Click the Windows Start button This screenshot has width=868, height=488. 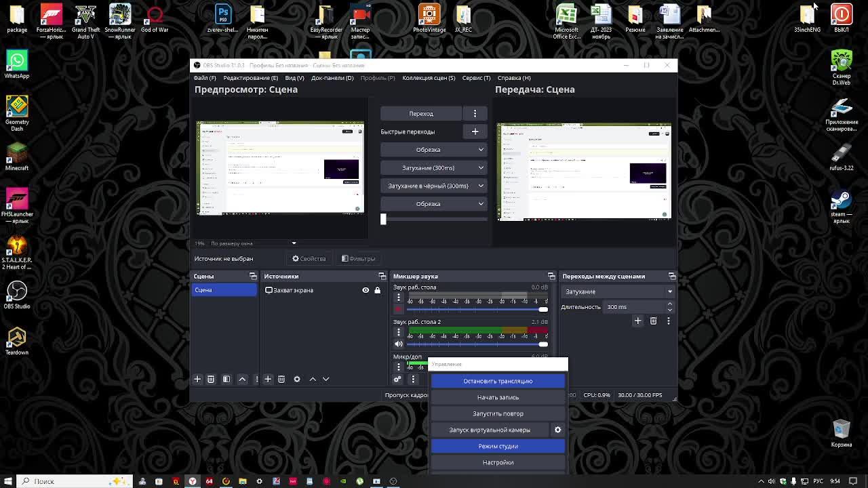pos(7,481)
